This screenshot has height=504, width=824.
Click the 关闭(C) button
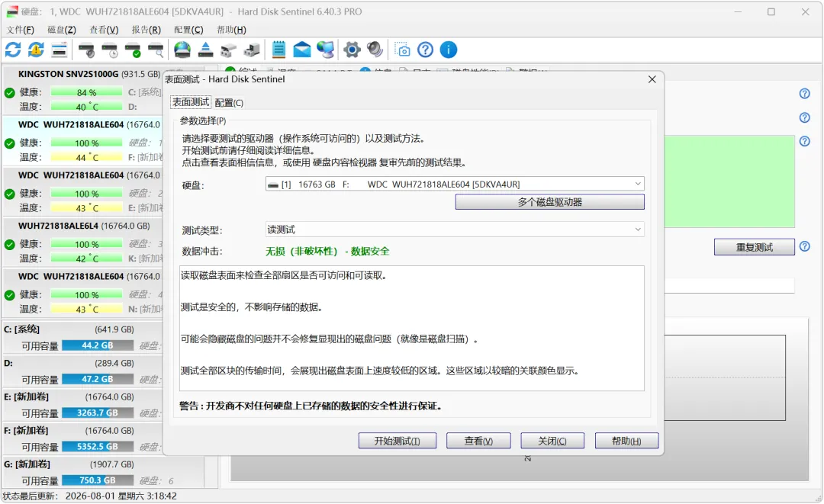click(552, 441)
